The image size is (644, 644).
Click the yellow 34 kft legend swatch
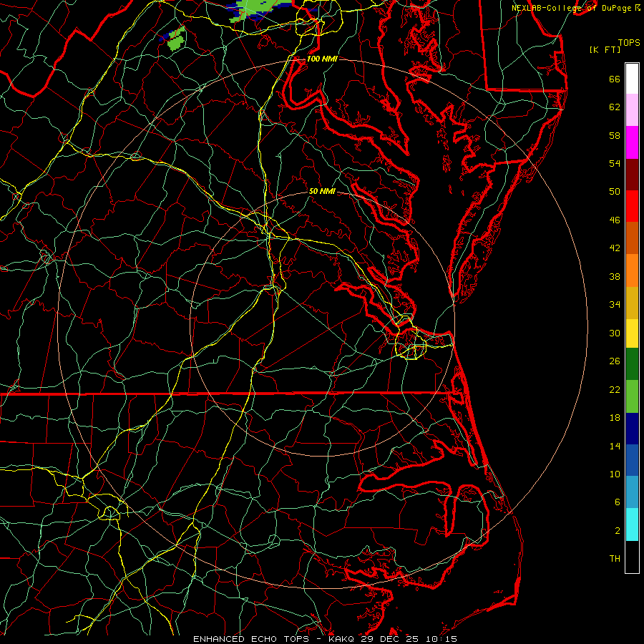coord(632,333)
